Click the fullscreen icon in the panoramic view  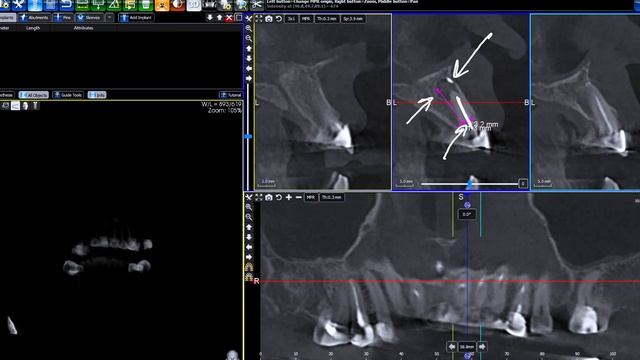click(259, 197)
